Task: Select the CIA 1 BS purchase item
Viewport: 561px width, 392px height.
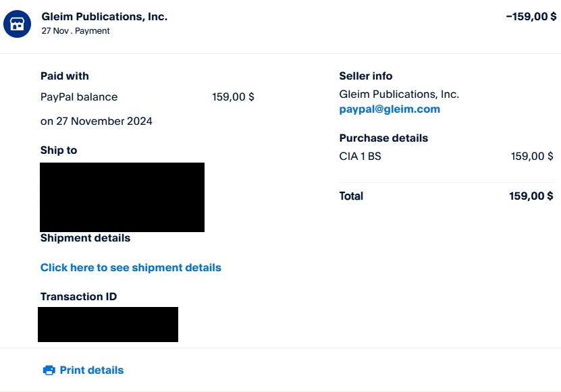Action: pos(360,157)
